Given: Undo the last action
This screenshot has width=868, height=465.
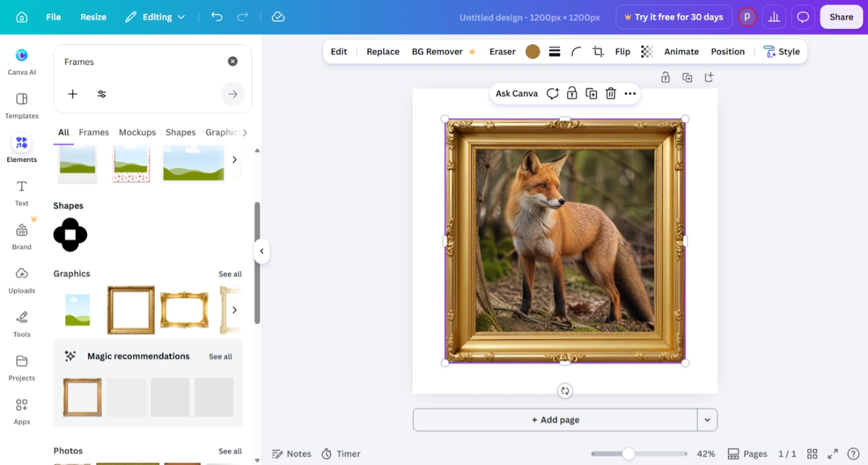Looking at the screenshot, I should pyautogui.click(x=217, y=17).
